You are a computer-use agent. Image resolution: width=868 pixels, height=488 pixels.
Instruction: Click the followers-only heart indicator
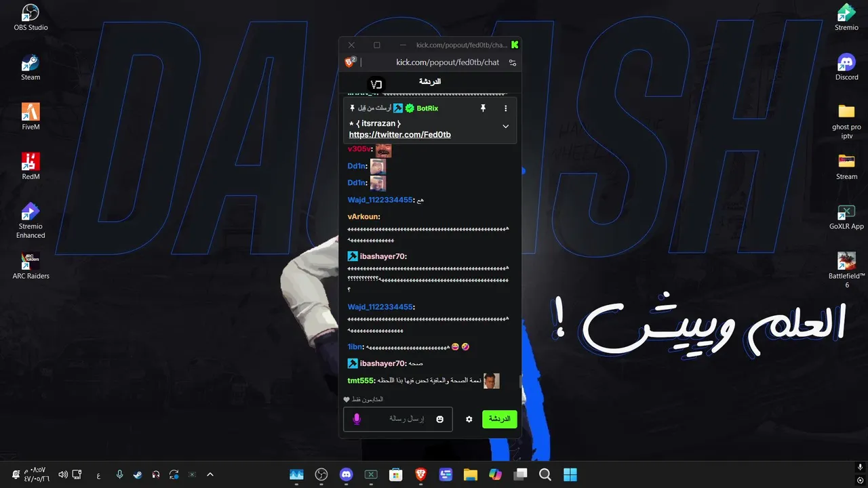(347, 399)
